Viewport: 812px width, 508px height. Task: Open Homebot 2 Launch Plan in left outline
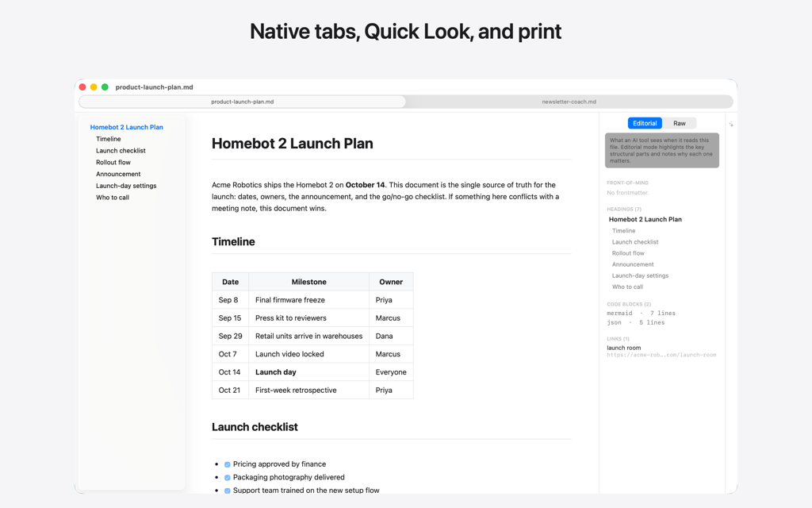tap(126, 127)
